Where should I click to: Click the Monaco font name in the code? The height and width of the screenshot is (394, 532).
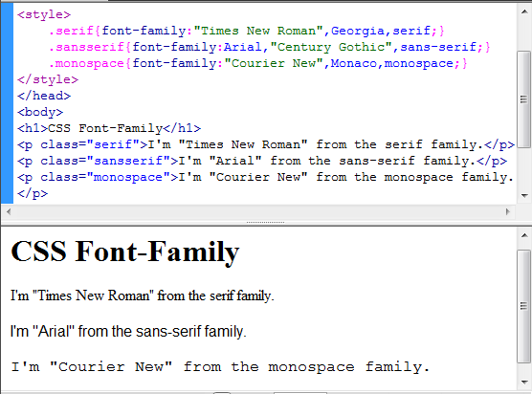353,63
